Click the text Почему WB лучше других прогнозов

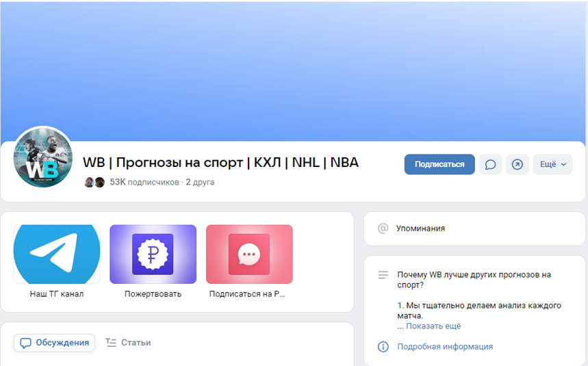click(x=474, y=280)
